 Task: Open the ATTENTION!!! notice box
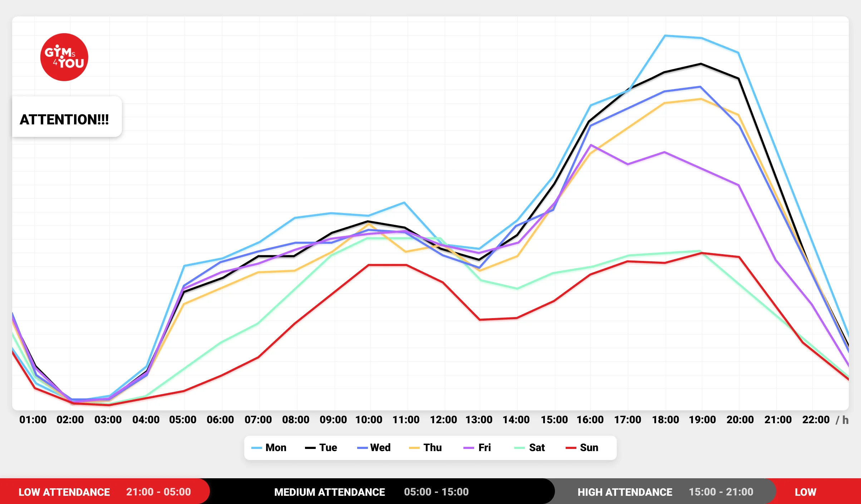67,117
